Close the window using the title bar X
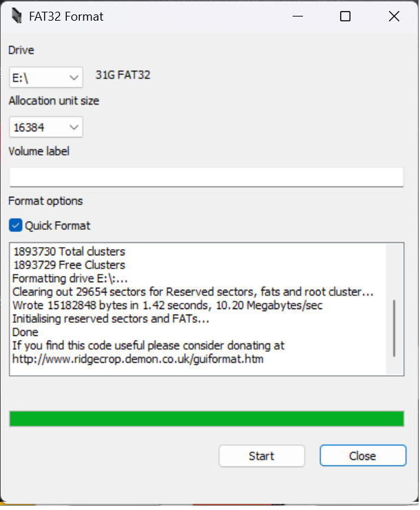This screenshot has width=420, height=510. coord(394,16)
